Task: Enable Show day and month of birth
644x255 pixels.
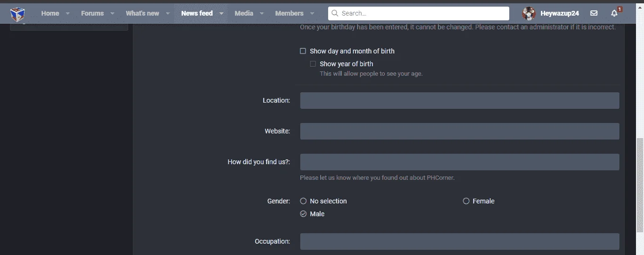Action: [303, 51]
